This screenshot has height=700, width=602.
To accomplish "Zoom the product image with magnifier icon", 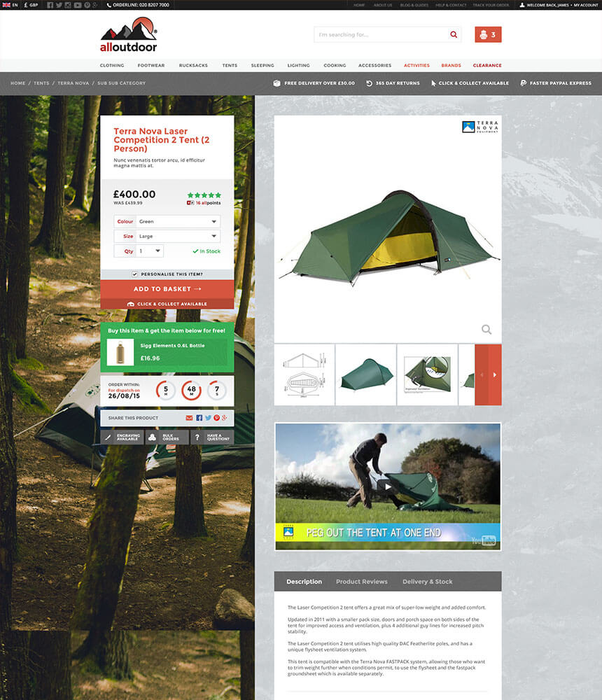I will 486,330.
